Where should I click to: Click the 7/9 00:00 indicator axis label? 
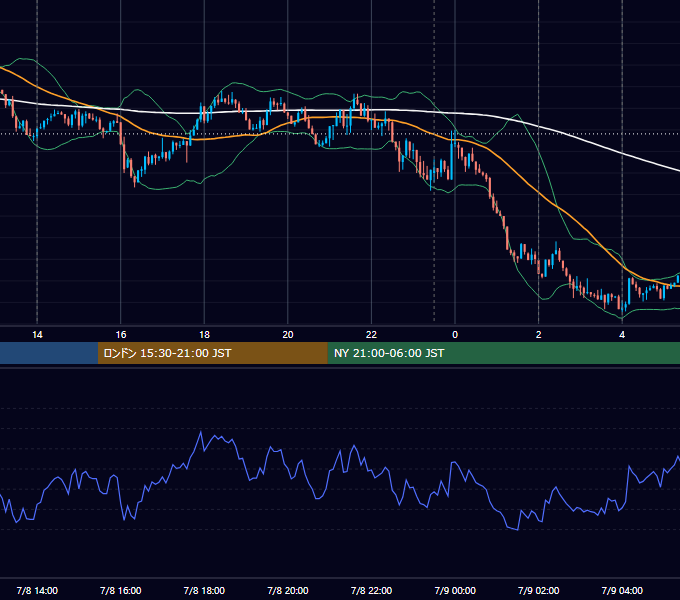pyautogui.click(x=455, y=591)
